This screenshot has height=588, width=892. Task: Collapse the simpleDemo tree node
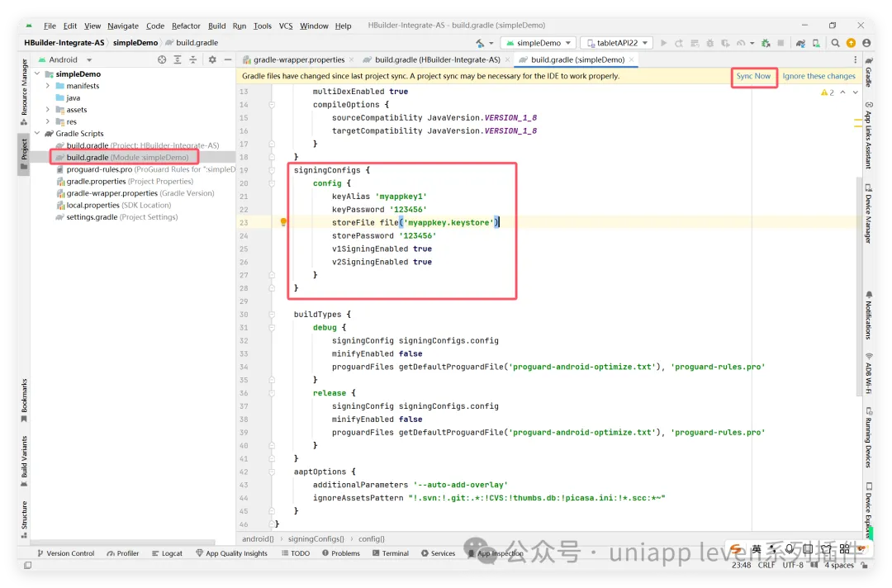pyautogui.click(x=37, y=74)
